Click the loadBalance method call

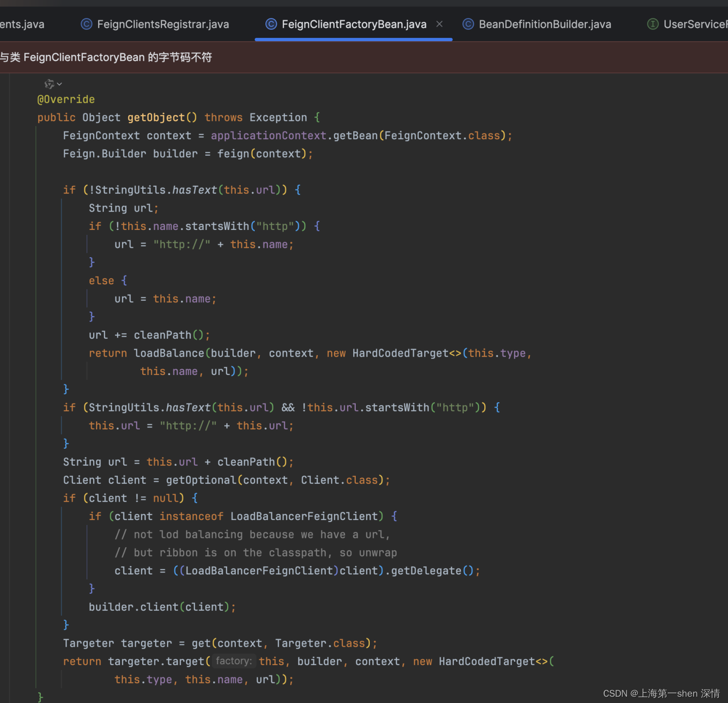tap(169, 353)
